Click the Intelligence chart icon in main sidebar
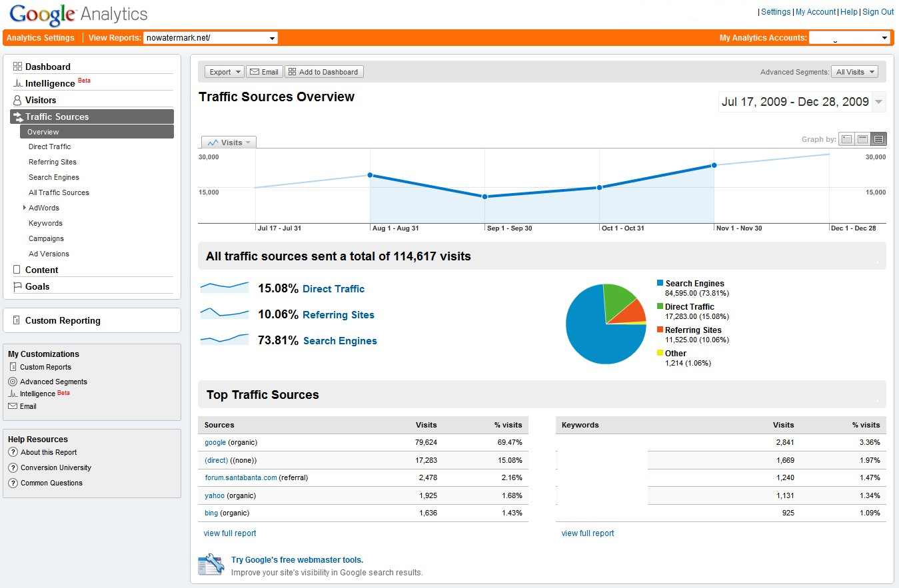 (18, 83)
